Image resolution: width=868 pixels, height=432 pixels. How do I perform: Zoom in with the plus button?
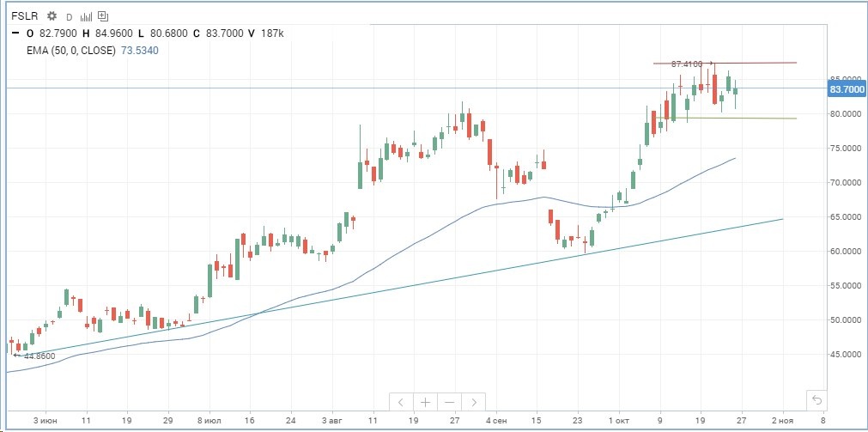tap(425, 402)
